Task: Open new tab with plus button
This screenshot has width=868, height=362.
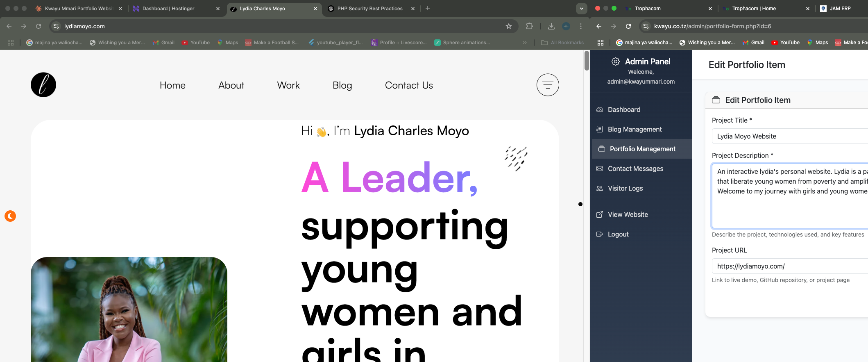Action: [x=428, y=8]
